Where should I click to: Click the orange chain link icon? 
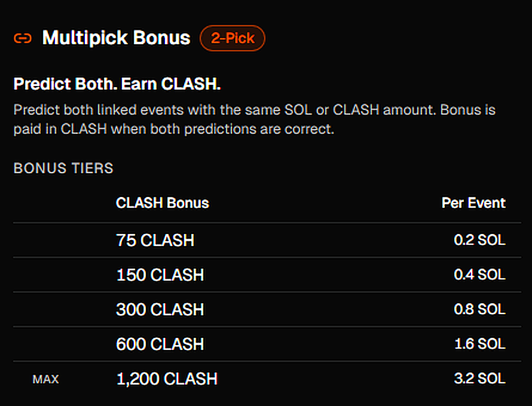coord(22,39)
